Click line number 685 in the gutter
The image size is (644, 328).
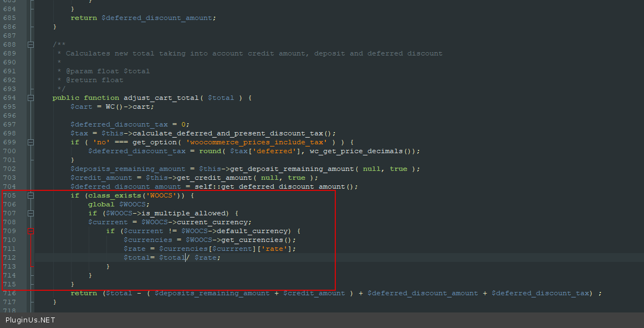[x=9, y=18]
